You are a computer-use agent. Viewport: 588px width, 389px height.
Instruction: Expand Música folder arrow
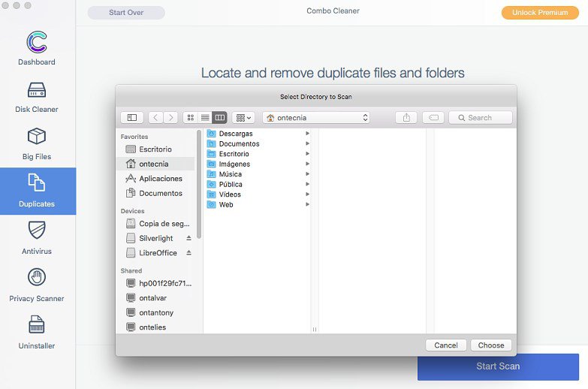coord(307,174)
